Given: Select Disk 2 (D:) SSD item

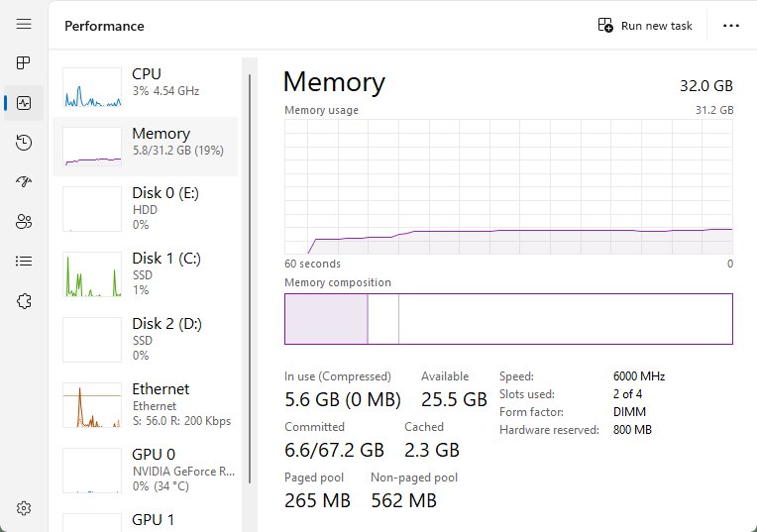Looking at the screenshot, I should pyautogui.click(x=145, y=340).
